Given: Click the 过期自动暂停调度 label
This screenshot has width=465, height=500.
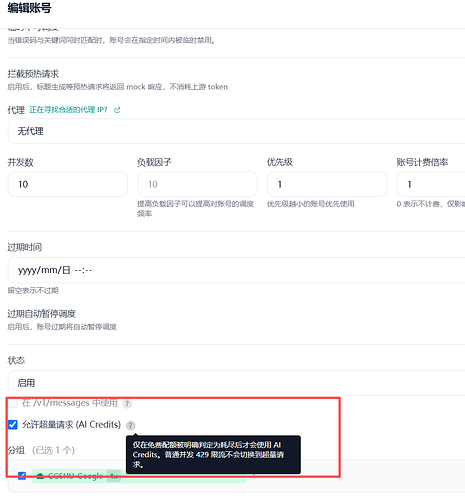Looking at the screenshot, I should tap(42, 314).
